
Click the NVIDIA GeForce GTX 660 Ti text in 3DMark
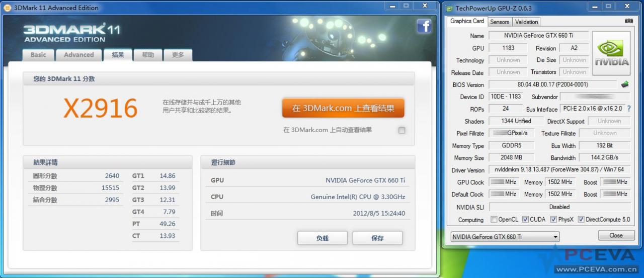(x=365, y=180)
